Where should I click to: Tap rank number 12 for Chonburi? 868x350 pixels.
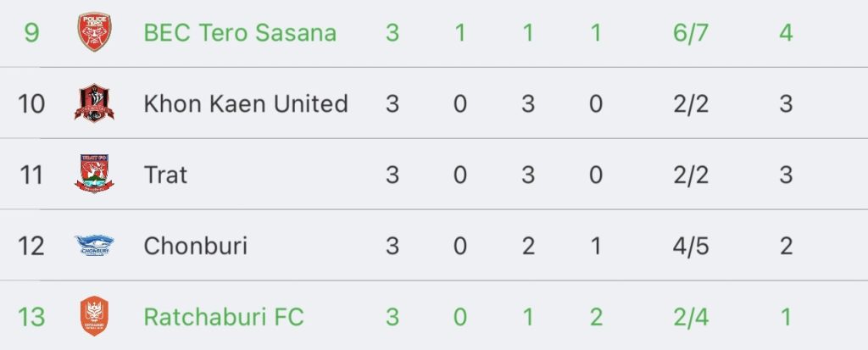[x=31, y=245]
